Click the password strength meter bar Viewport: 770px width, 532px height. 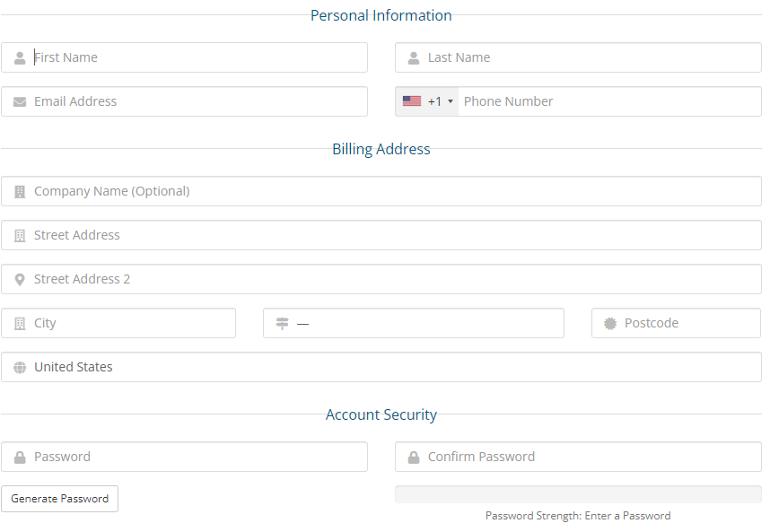pyautogui.click(x=578, y=494)
